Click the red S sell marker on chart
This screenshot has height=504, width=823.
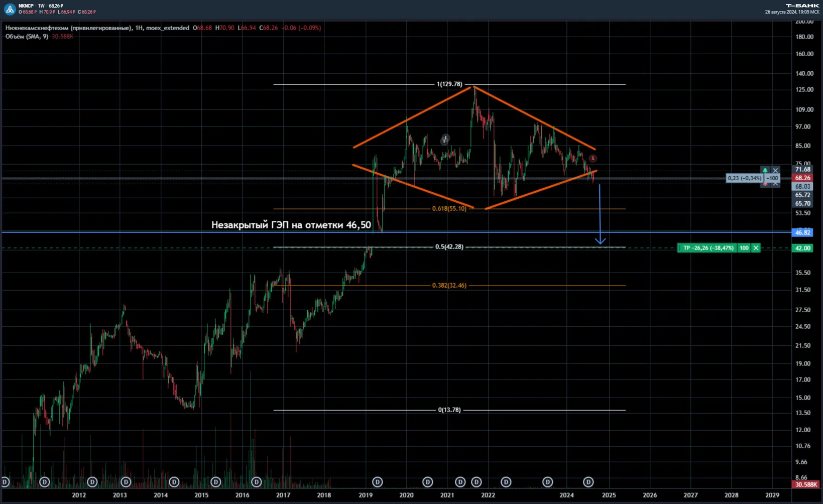(593, 159)
